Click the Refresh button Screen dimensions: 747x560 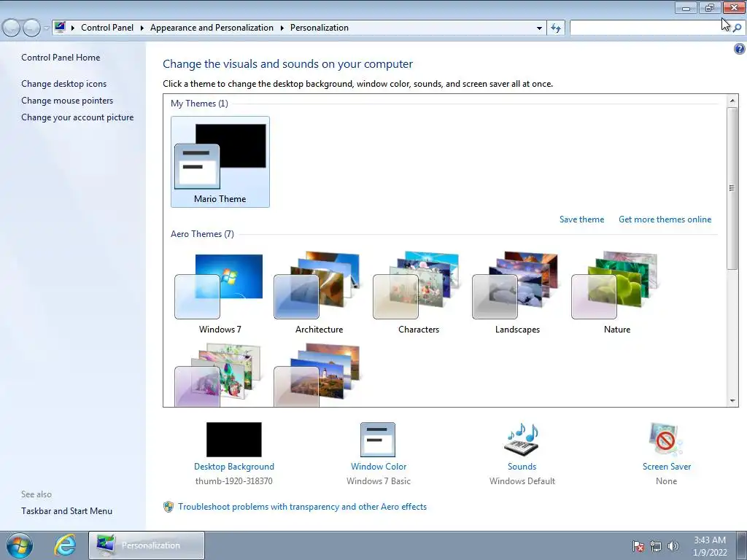coord(556,28)
